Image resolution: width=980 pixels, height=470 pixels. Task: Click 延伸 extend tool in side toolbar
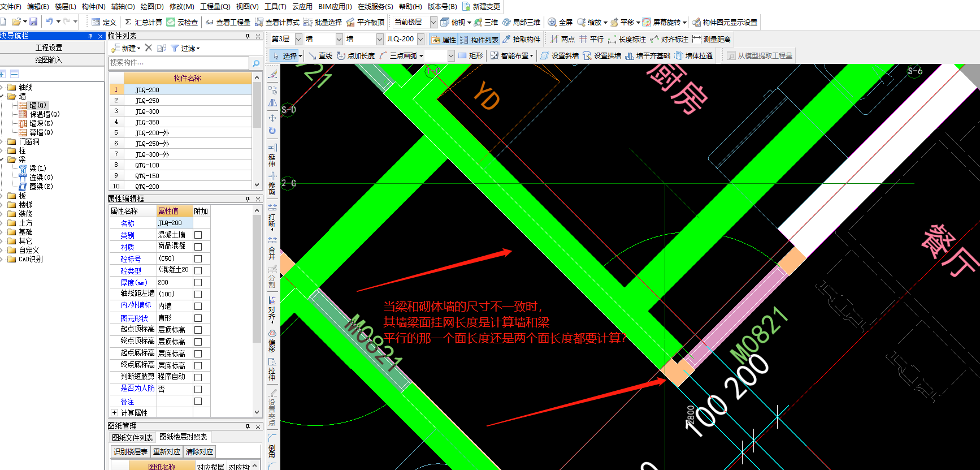click(272, 155)
